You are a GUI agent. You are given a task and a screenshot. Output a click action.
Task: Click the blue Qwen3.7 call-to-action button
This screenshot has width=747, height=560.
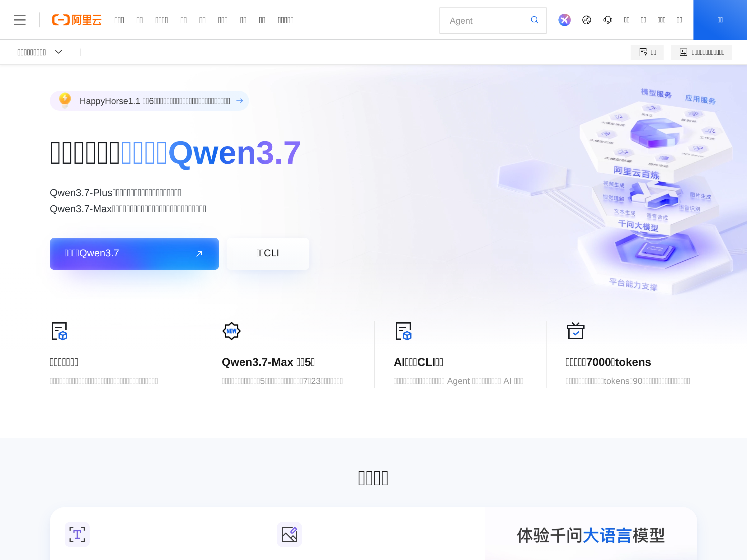134,254
